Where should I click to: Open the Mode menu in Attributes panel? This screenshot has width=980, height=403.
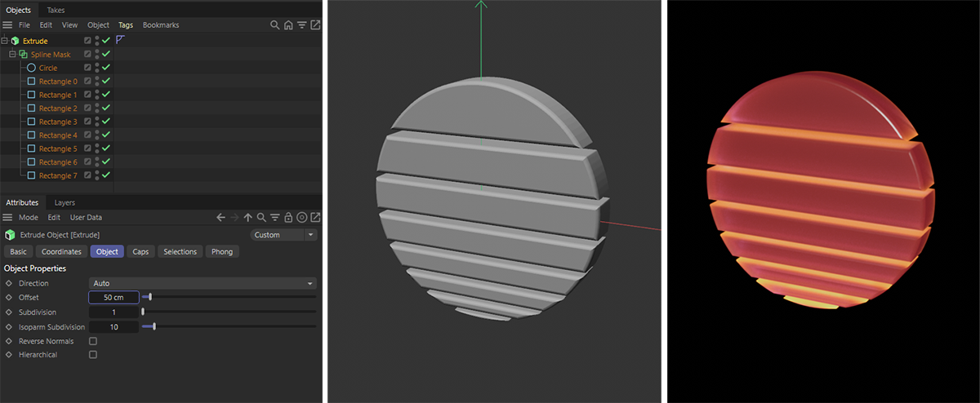[29, 218]
